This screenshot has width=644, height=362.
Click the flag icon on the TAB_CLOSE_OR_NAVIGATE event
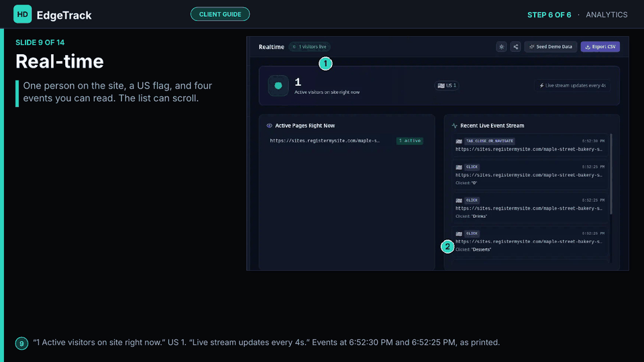(459, 141)
